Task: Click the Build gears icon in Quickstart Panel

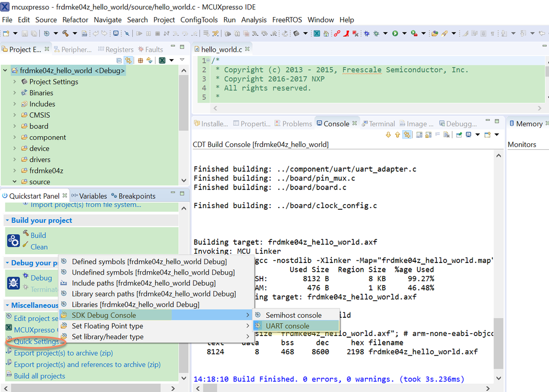Action: click(13, 240)
